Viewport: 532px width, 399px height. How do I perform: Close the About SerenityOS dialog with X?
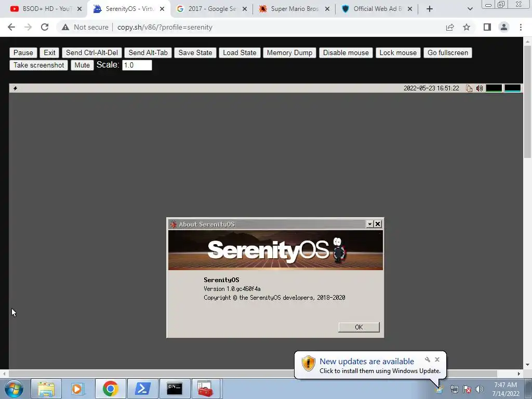378,224
